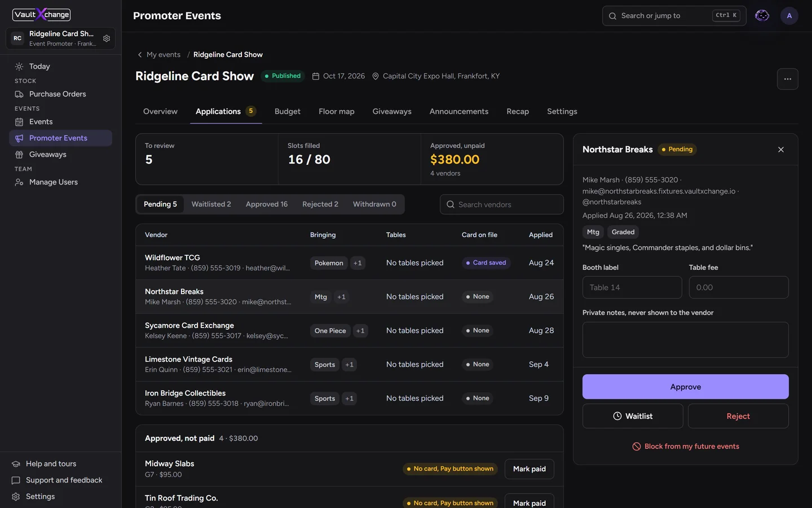Viewport: 812px width, 508px height.
Task: Filter by Withdrawn 0 applications
Action: (374, 204)
